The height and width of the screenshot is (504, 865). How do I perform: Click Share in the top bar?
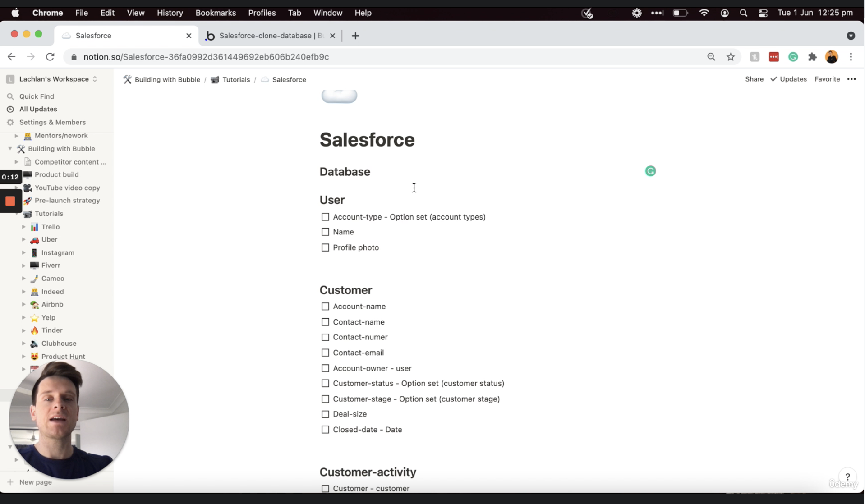coord(754,79)
